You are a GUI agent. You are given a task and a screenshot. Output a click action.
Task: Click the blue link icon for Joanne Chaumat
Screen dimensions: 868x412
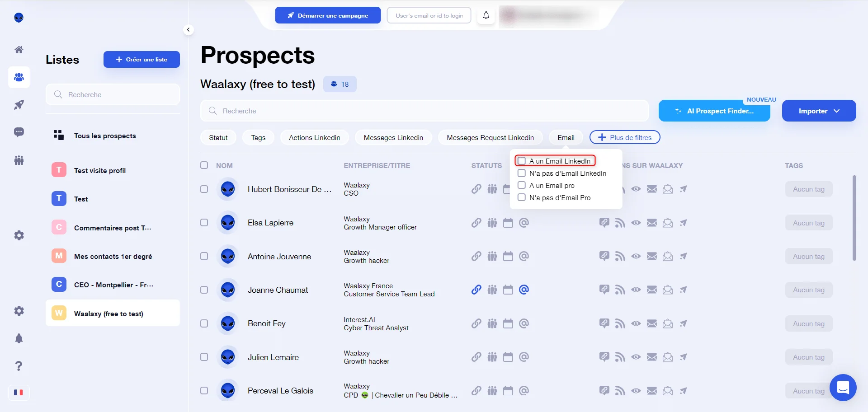pos(476,290)
